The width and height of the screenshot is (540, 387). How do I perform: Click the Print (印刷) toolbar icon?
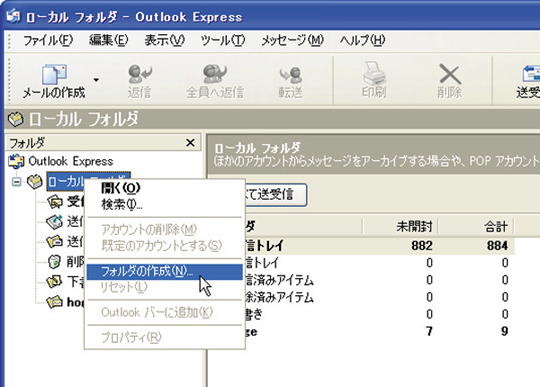[374, 73]
